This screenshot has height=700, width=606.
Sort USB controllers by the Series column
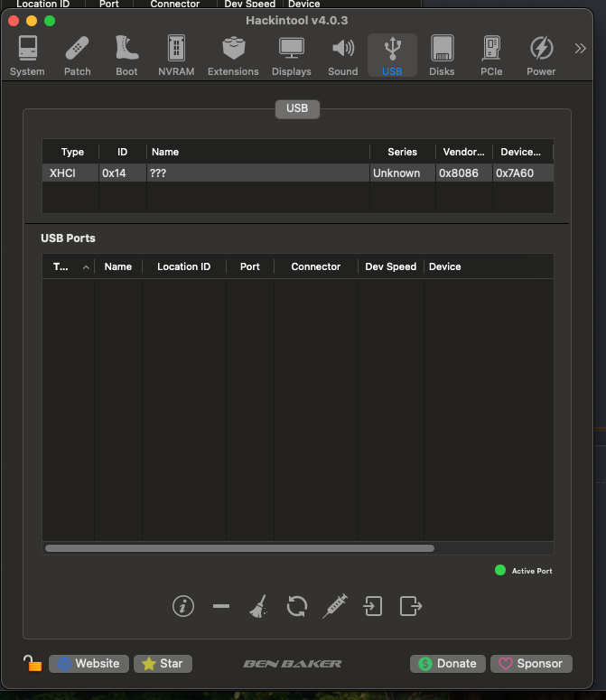403,152
